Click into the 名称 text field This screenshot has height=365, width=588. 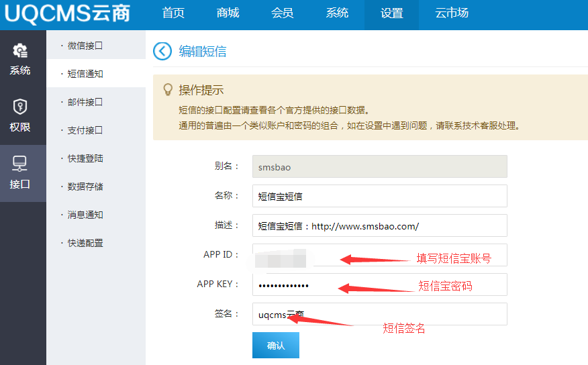tap(379, 196)
